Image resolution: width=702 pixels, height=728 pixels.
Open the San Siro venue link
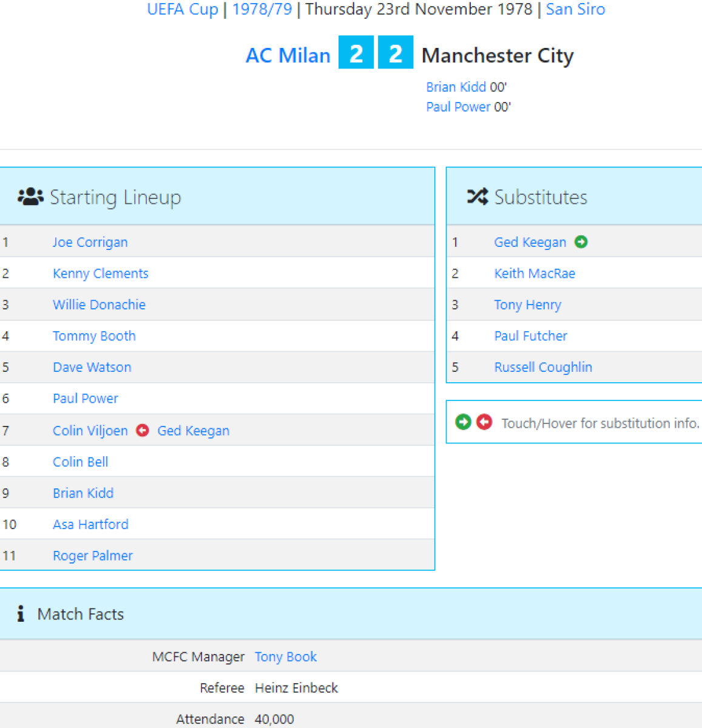575,9
